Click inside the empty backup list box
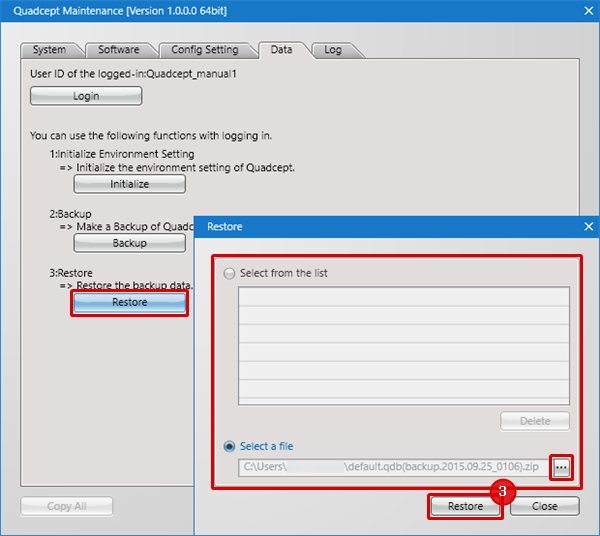Screen dimensions: 600x536 pyautogui.click(x=403, y=346)
